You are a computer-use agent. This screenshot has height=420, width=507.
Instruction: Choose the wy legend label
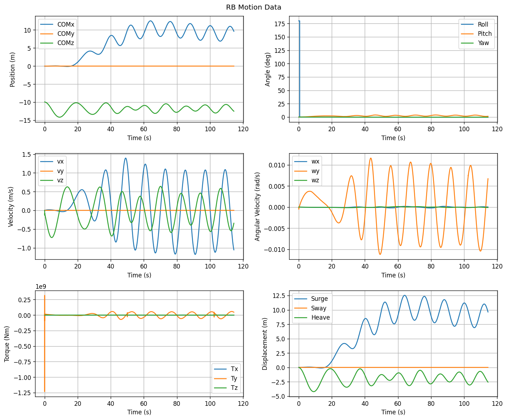click(x=315, y=171)
